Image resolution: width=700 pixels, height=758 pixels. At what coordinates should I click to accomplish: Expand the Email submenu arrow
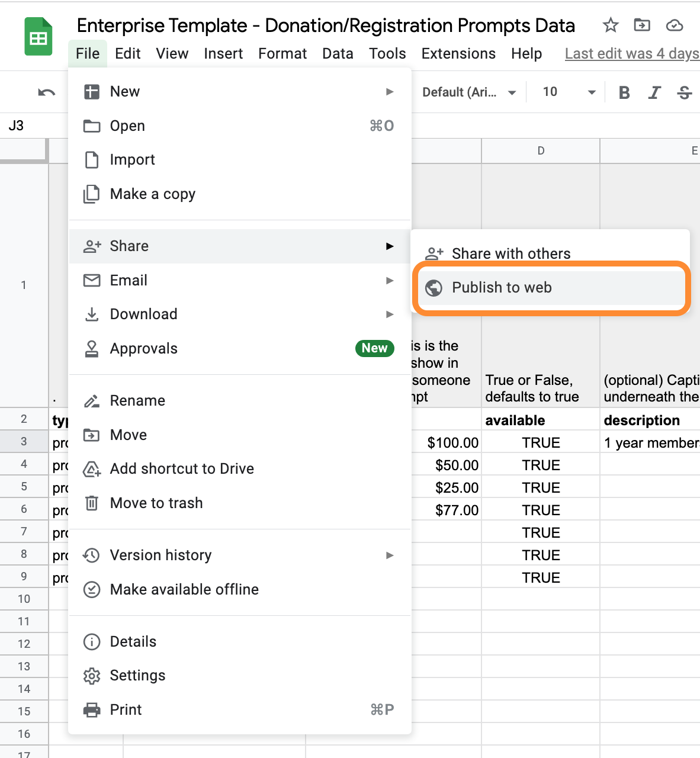[390, 281]
